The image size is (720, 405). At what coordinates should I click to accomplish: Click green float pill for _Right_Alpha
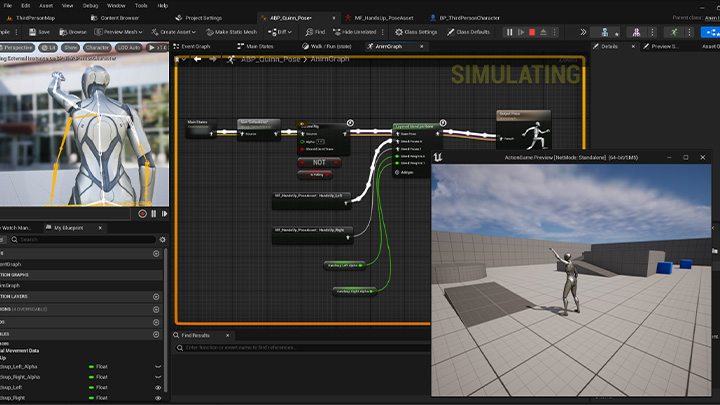91,377
